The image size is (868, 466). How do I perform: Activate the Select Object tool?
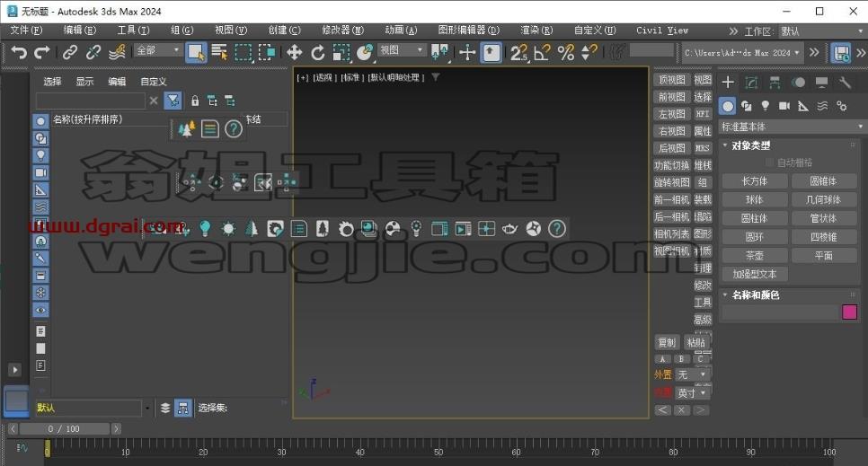196,53
